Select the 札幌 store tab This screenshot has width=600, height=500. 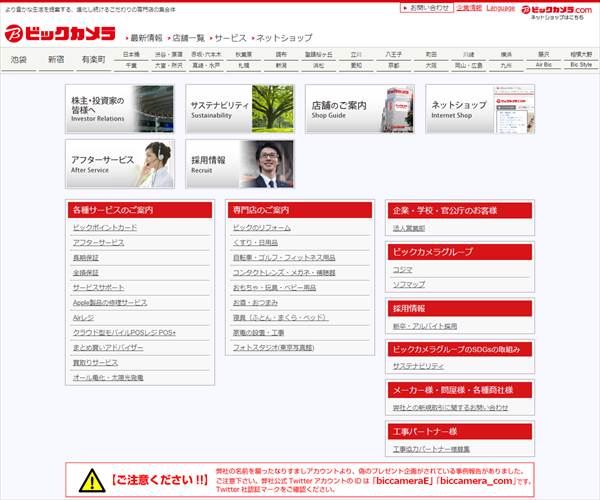click(244, 65)
